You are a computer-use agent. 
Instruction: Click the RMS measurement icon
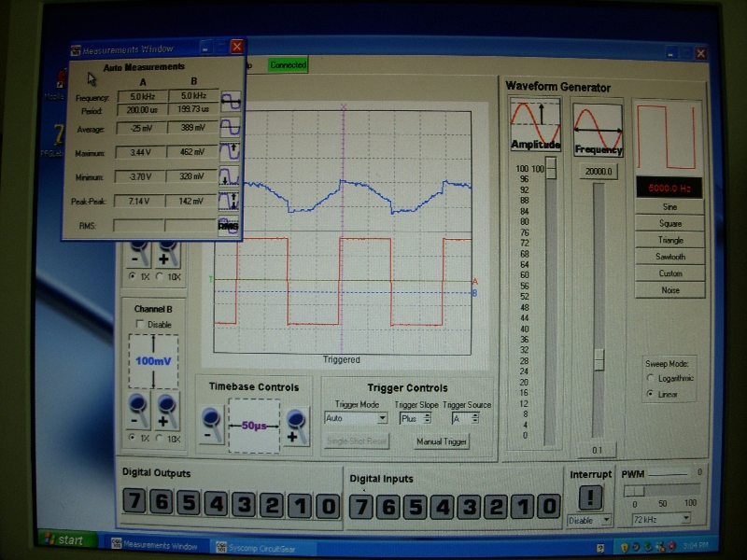pos(228,226)
